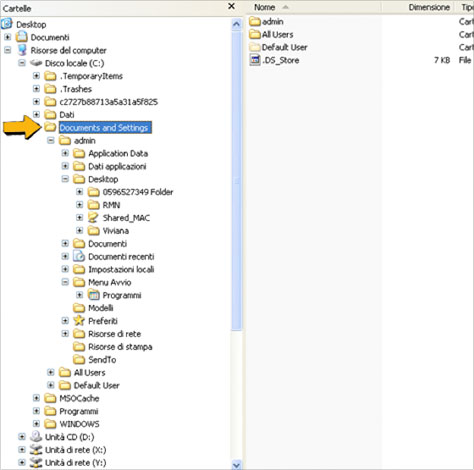
Task: Click the Unità di rete (Y:) network icon
Action: click(x=36, y=463)
